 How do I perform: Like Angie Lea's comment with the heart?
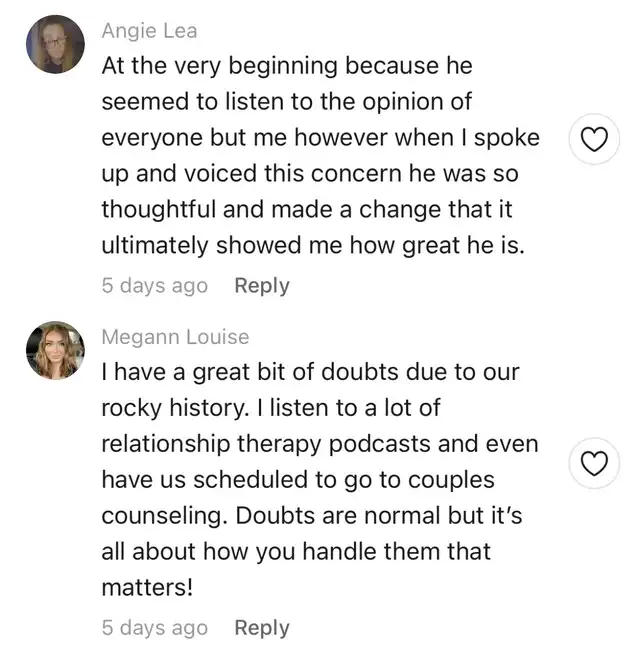point(594,139)
